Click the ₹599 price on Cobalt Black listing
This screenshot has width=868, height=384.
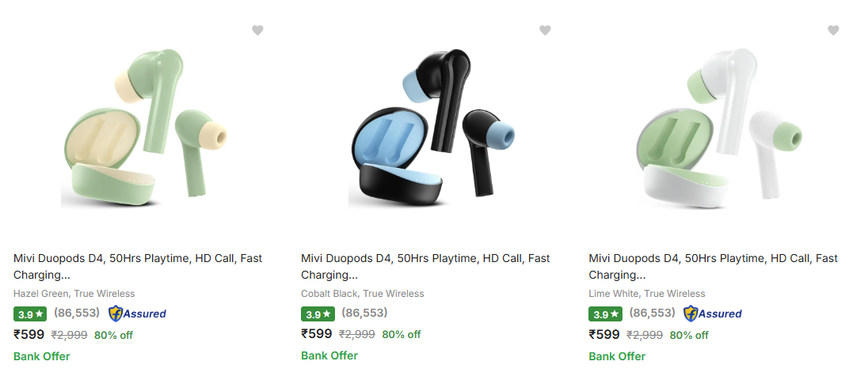tap(317, 334)
